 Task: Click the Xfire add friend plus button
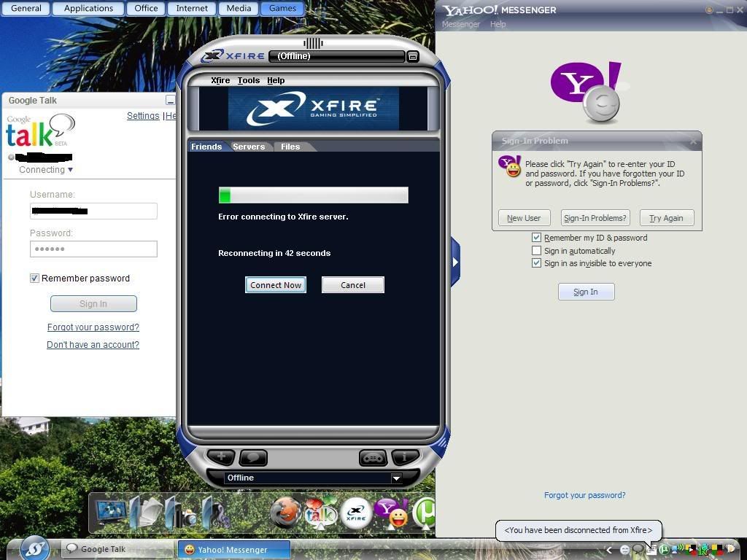pyautogui.click(x=221, y=458)
